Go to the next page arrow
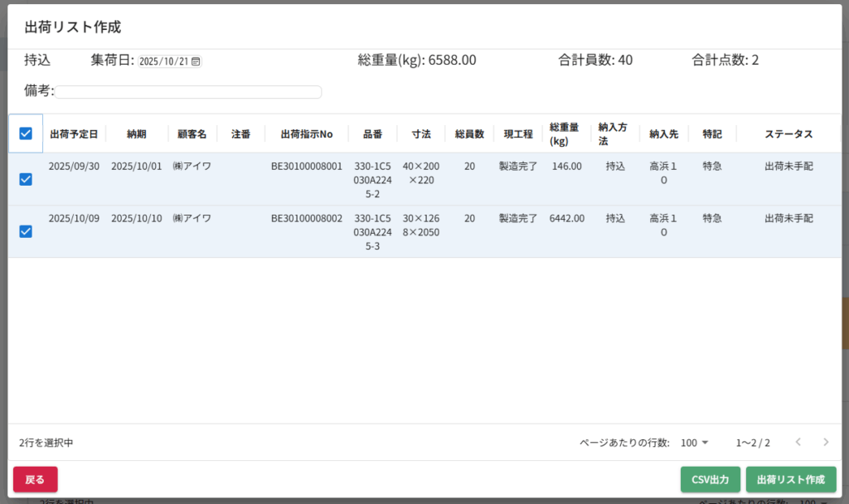The width and height of the screenshot is (849, 504). point(825,442)
